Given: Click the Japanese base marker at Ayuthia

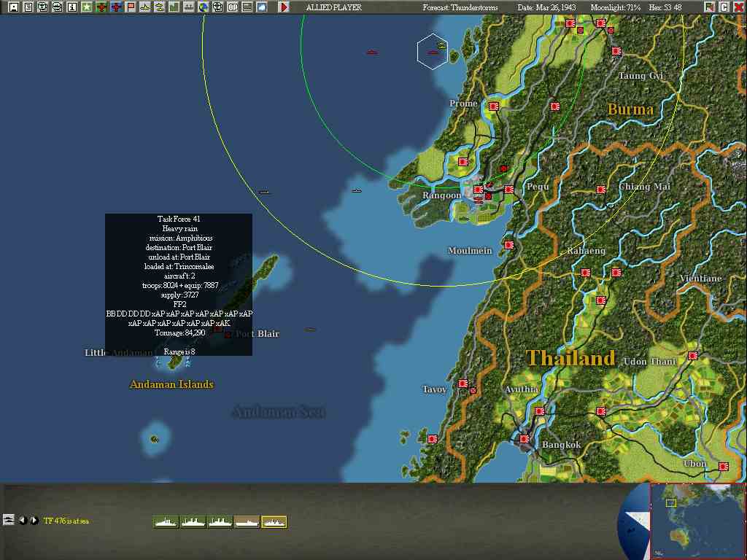Looking at the screenshot, I should (x=539, y=411).
